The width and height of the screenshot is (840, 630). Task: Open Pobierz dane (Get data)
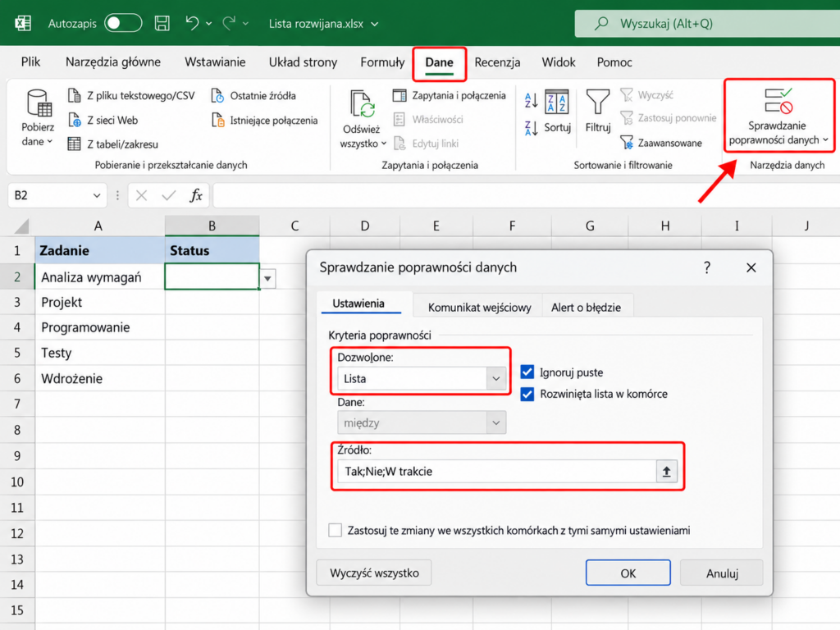38,117
